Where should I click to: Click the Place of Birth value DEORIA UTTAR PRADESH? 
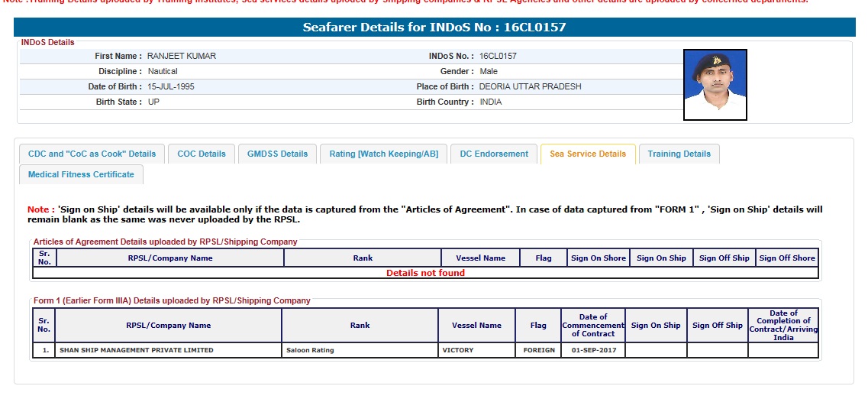point(530,87)
